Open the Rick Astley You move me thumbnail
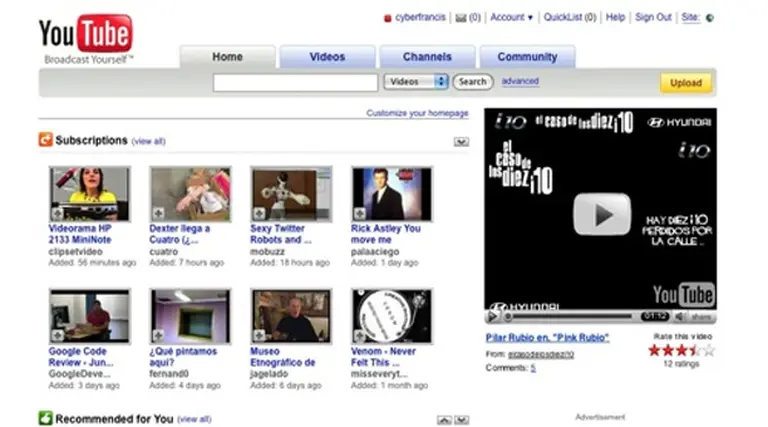The width and height of the screenshot is (768, 427). click(392, 193)
